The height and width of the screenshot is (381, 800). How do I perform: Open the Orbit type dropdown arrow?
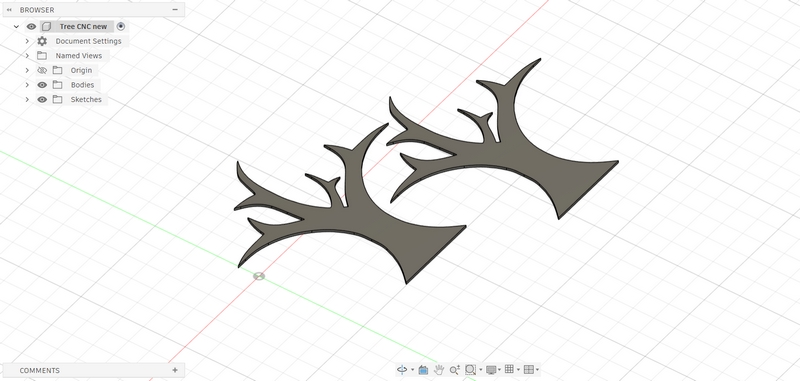[x=412, y=370]
